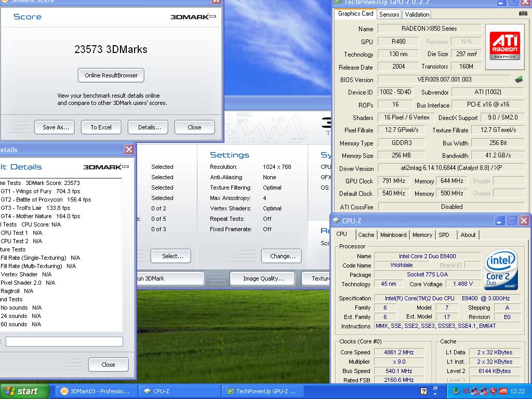The width and height of the screenshot is (532, 399).
Task: Click Select... button under tests
Action: pos(170,256)
